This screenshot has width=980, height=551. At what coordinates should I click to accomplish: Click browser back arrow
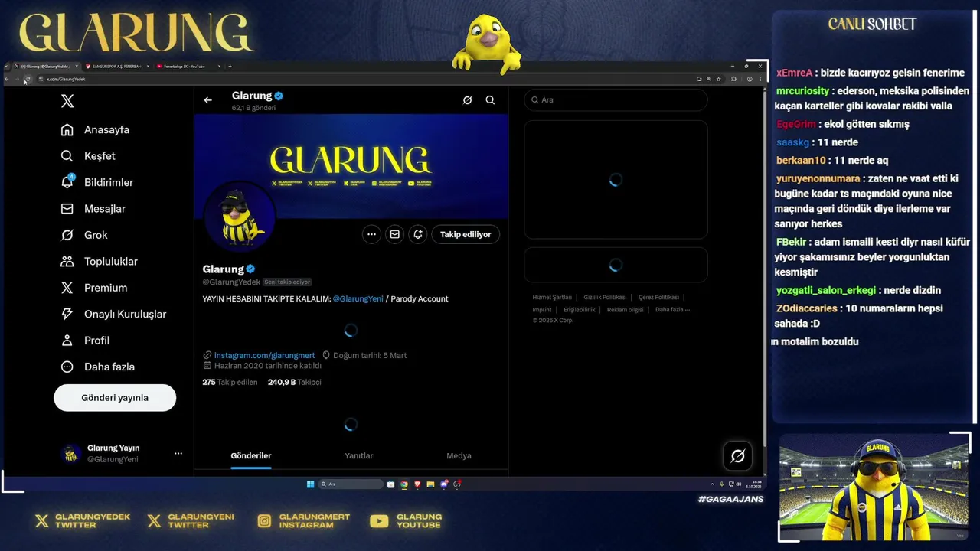(7, 79)
